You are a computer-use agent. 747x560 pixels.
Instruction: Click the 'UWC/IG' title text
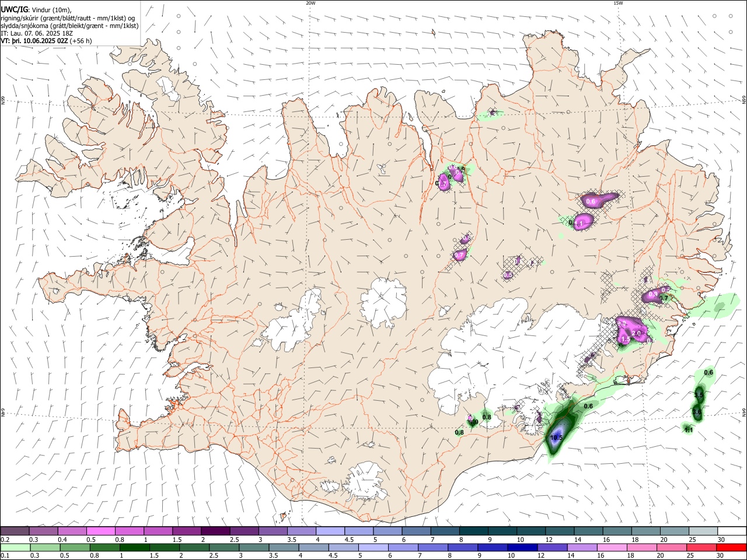point(14,10)
